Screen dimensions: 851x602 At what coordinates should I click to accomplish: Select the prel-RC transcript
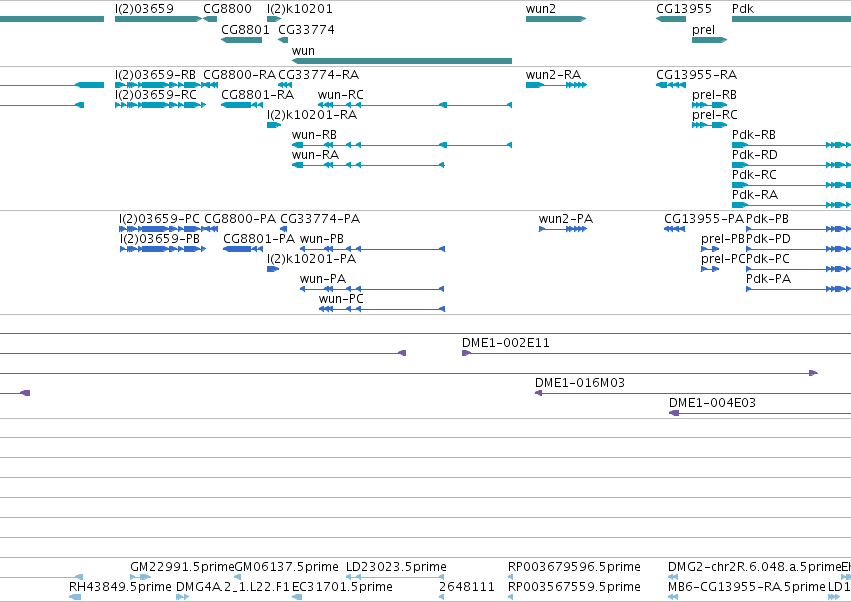click(x=709, y=125)
